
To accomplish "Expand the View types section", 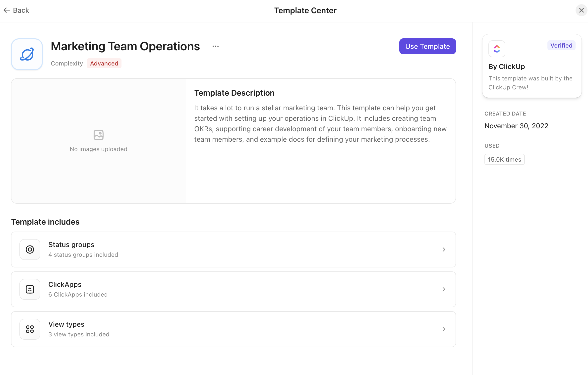I will coord(444,329).
